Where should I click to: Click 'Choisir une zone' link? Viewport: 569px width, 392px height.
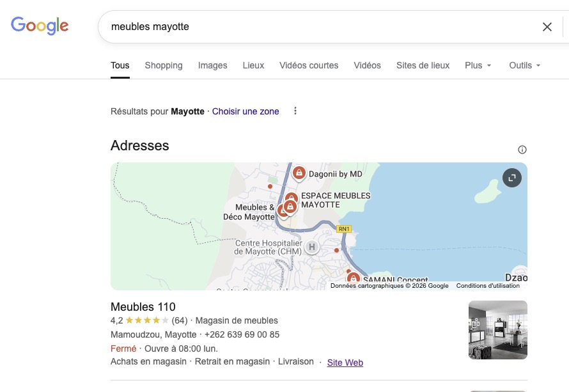(x=246, y=111)
